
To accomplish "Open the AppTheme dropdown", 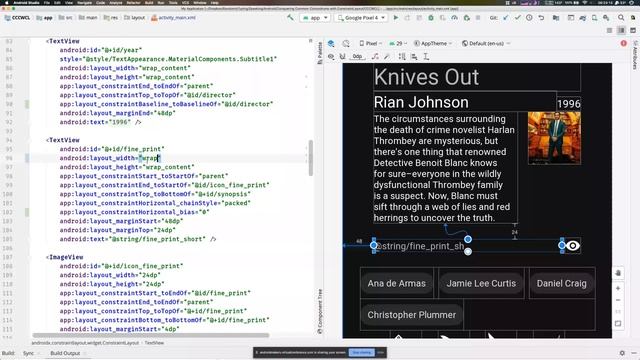I will click(x=433, y=43).
